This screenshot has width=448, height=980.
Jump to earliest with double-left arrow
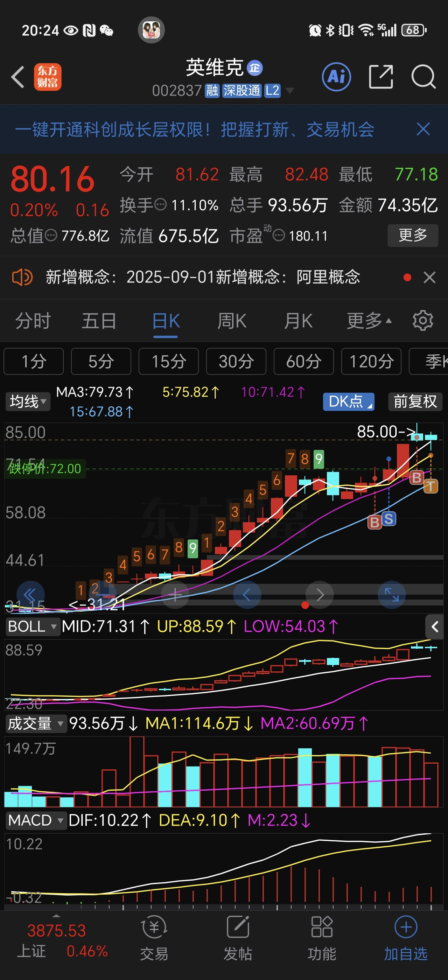[x=30, y=595]
